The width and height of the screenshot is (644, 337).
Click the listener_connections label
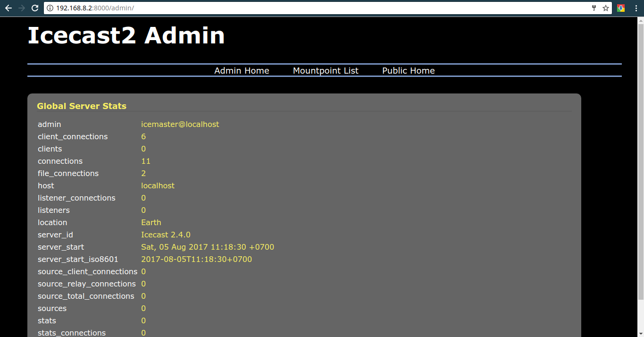pyautogui.click(x=76, y=198)
